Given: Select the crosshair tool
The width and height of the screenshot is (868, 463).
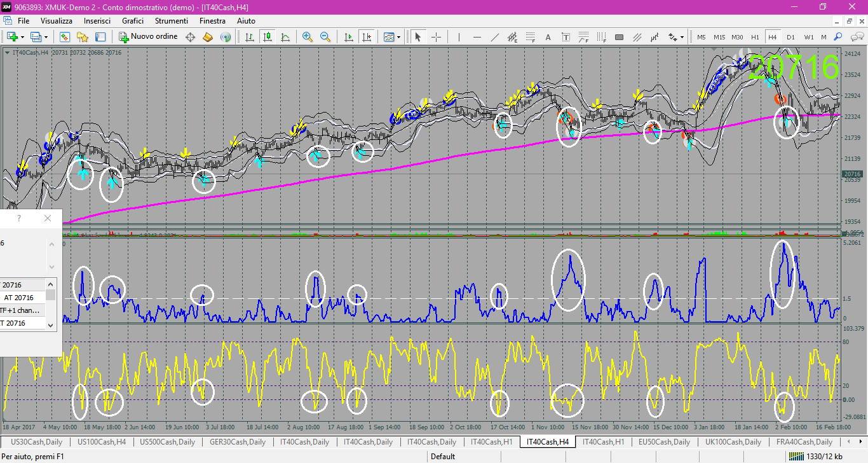Looking at the screenshot, I should point(436,37).
